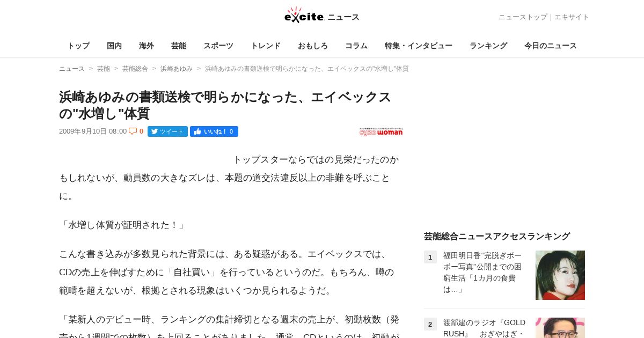The height and width of the screenshot is (338, 644).
Task: Click the quote 「水増し体質が証明された！」
Action: (x=123, y=225)
